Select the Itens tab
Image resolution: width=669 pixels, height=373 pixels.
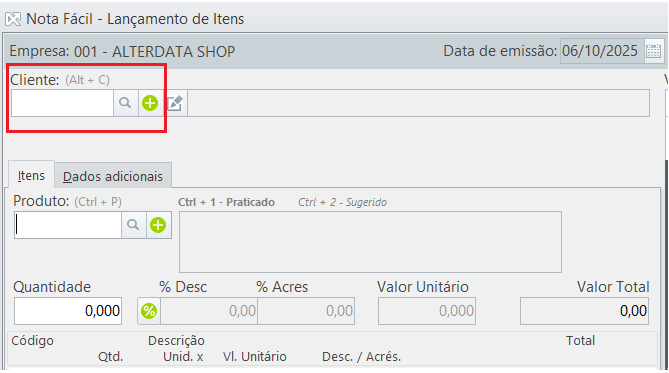tap(31, 175)
